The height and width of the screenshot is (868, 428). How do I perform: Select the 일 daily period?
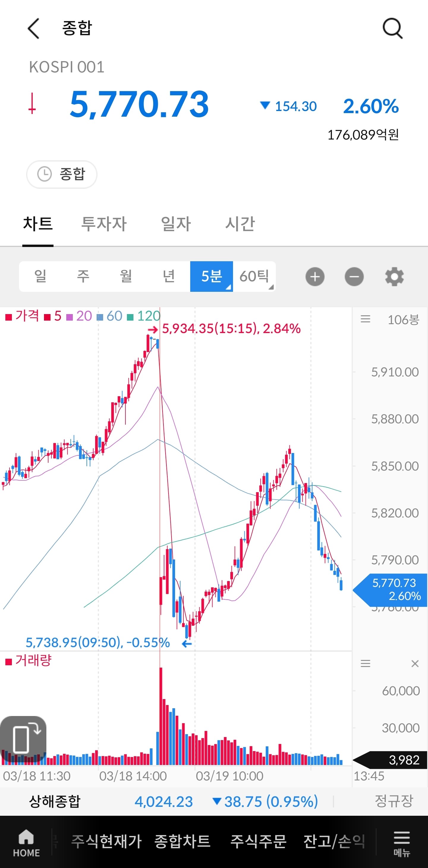tap(40, 276)
